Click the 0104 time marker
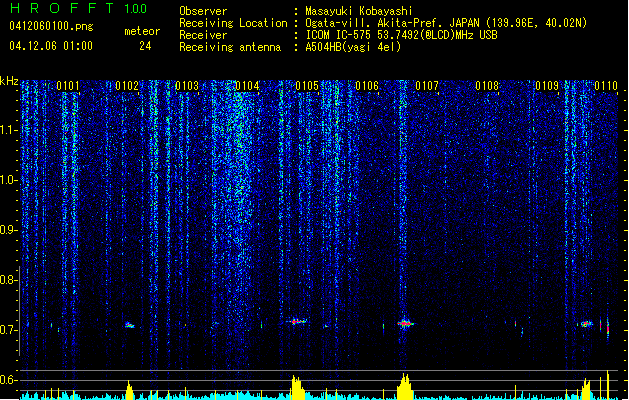This screenshot has width=629, height=400. (247, 86)
